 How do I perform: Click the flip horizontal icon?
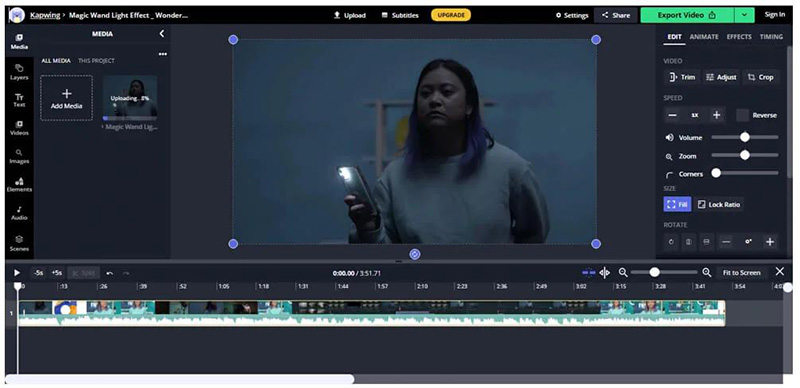pos(689,242)
